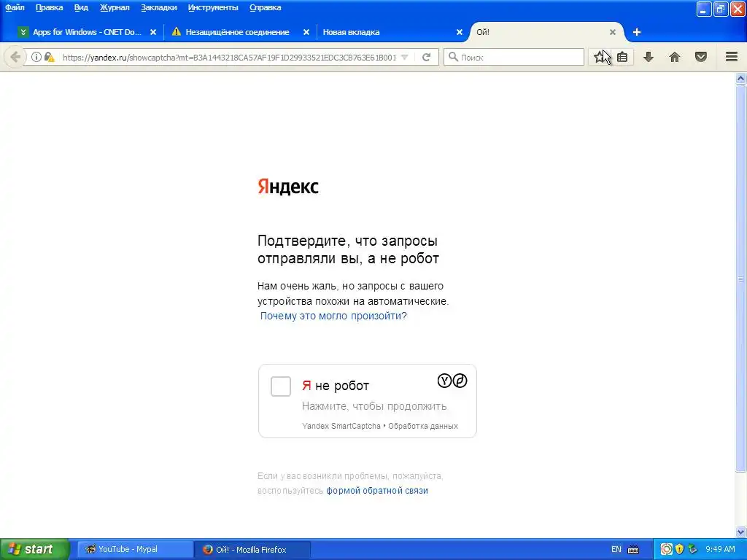Open the hamburger menu

click(732, 57)
